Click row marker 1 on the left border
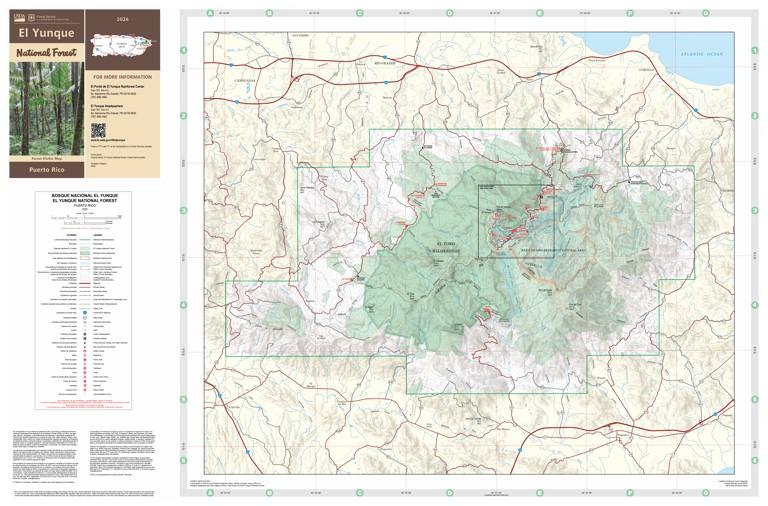 coord(184,50)
